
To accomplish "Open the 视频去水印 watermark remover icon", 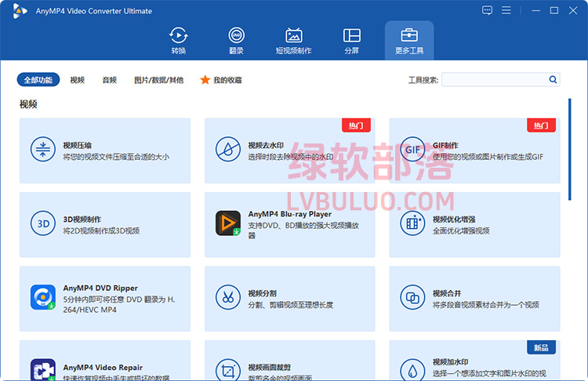I will point(227,149).
